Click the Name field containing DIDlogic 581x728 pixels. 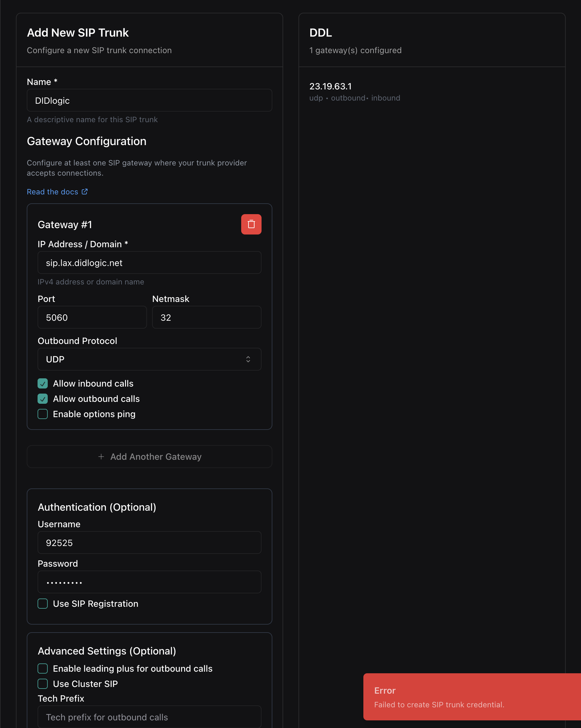(x=149, y=100)
